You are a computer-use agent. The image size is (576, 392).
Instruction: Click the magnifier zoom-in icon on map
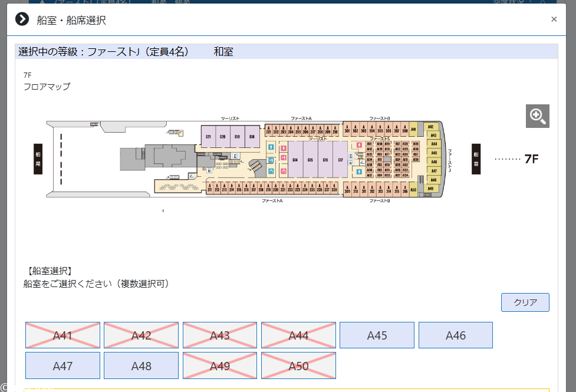coord(537,116)
